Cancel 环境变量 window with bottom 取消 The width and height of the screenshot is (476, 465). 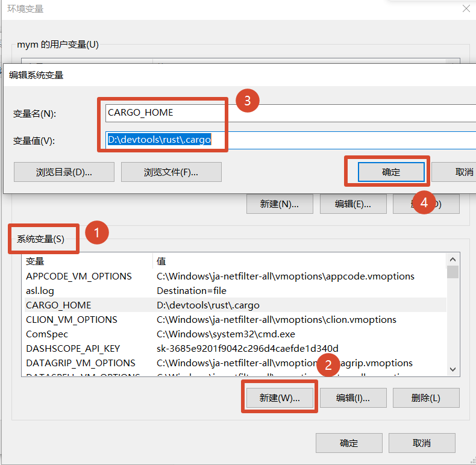click(422, 443)
